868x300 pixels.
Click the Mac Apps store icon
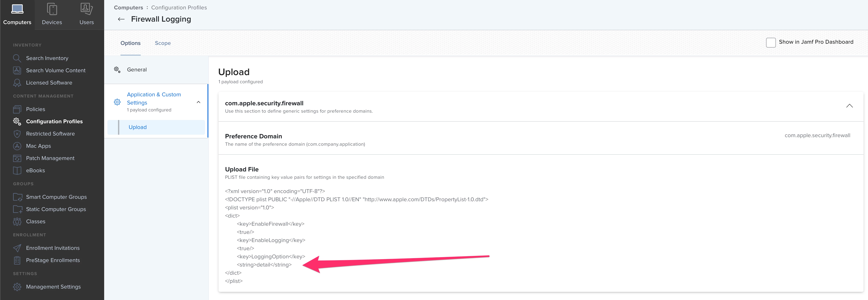click(17, 146)
